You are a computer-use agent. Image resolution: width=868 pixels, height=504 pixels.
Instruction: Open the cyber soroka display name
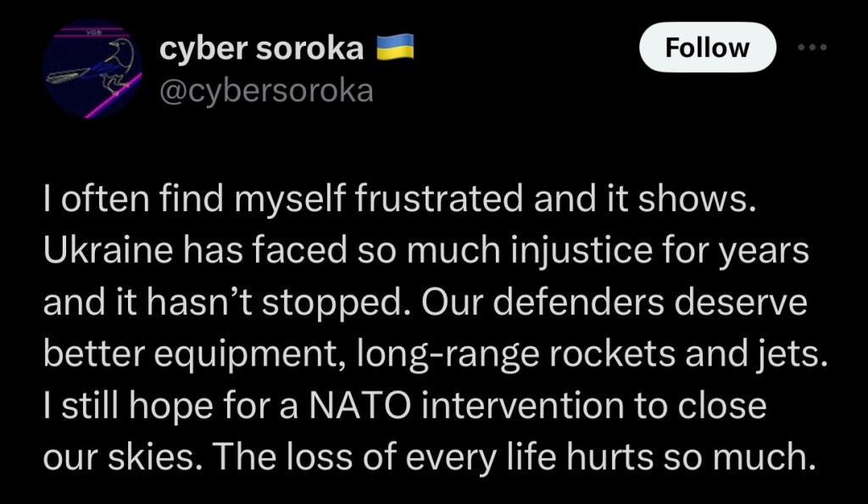[x=261, y=49]
